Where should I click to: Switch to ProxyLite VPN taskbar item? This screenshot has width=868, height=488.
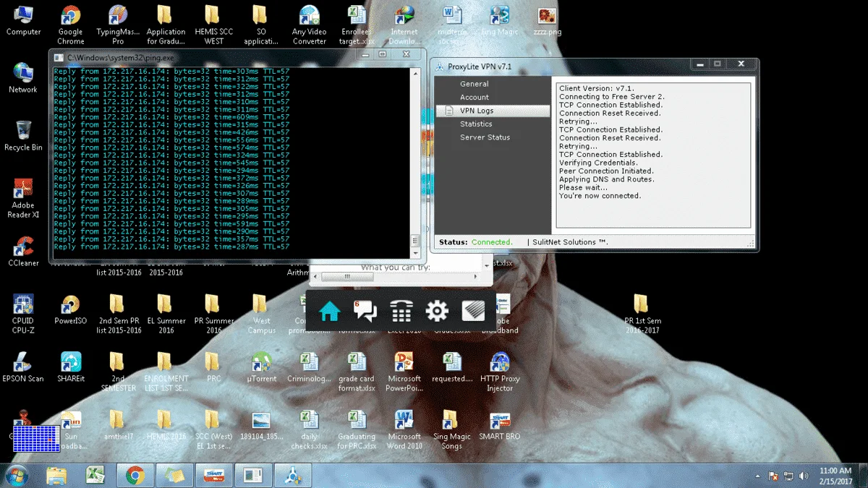292,476
